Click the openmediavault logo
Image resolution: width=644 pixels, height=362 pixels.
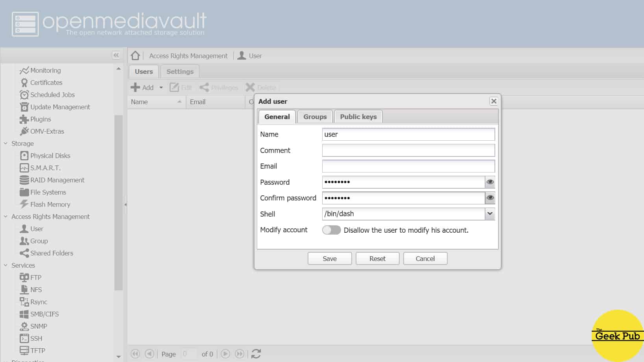point(109,24)
